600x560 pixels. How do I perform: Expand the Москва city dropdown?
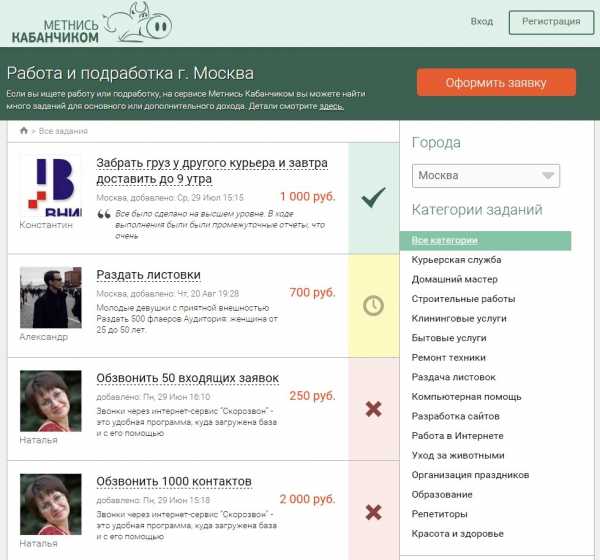(499, 176)
